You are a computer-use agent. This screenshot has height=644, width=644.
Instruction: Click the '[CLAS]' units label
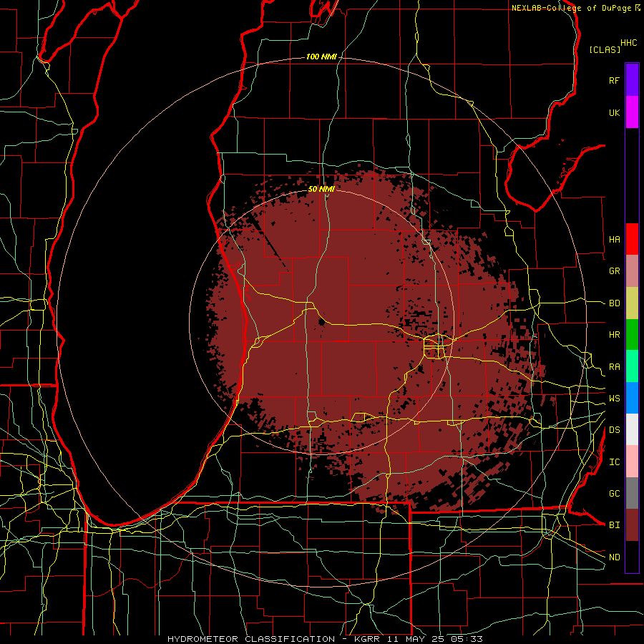605,49
